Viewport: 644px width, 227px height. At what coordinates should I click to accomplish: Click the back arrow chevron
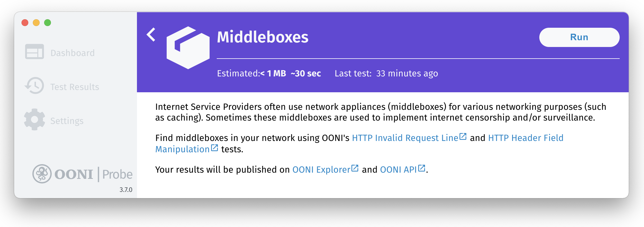pyautogui.click(x=151, y=35)
